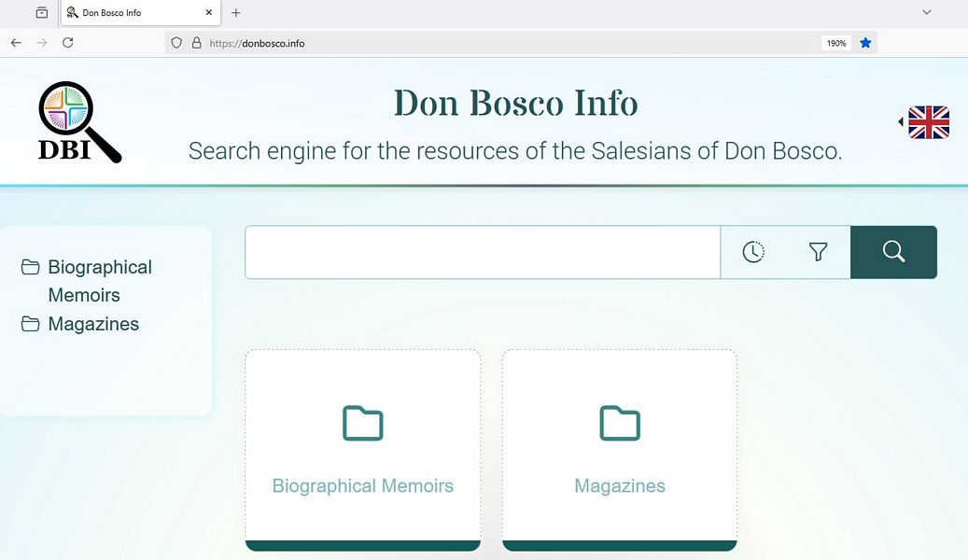Screen dimensions: 968x560
Task: Open a new tab with plus button
Action: point(236,12)
